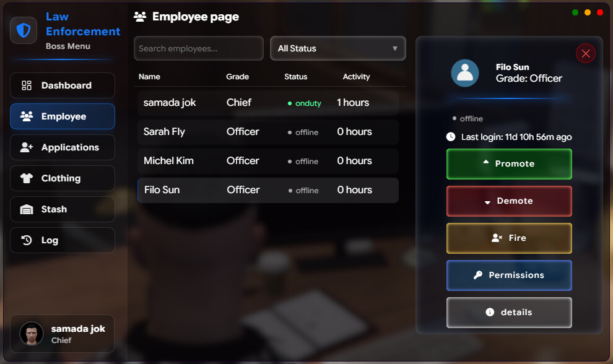Click Filo Sun's profile avatar icon
613x364 pixels.
coord(465,72)
